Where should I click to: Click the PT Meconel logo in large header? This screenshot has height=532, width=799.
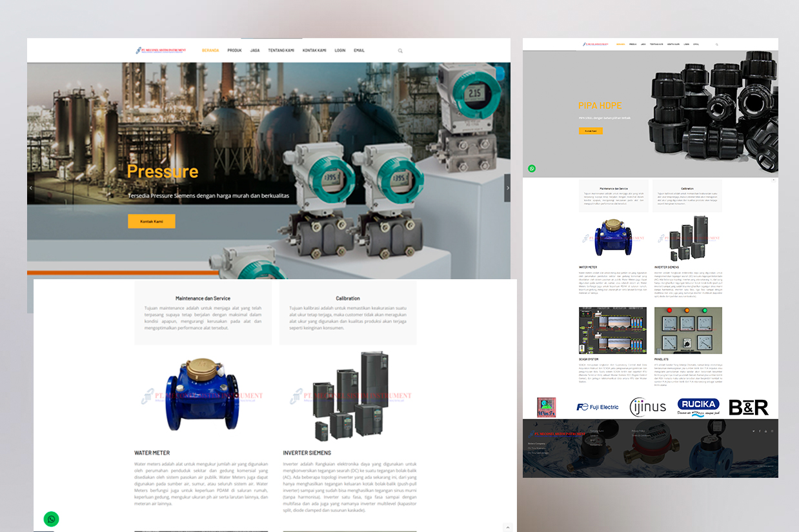(161, 50)
